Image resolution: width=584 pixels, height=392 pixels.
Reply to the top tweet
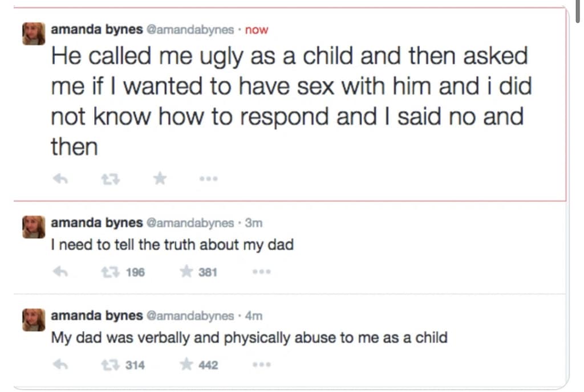[x=62, y=178]
